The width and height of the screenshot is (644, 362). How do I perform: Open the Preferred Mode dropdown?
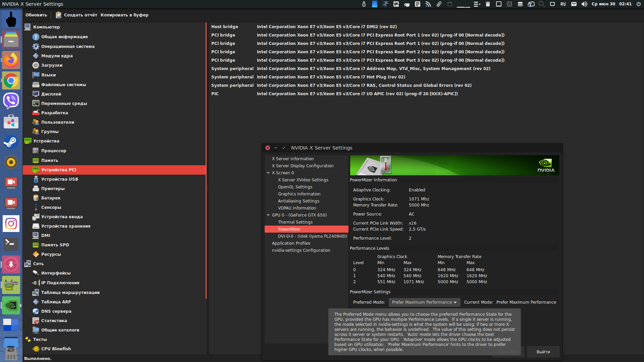tap(424, 302)
